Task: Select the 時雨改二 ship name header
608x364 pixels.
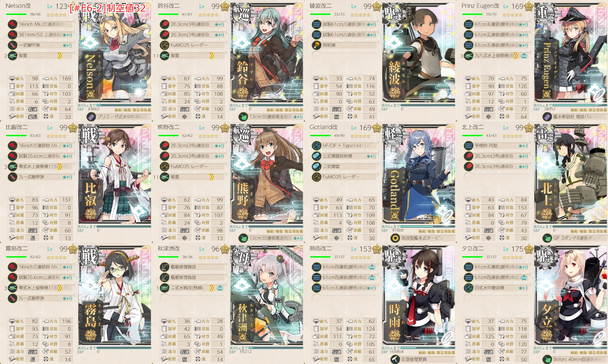Action: point(320,248)
